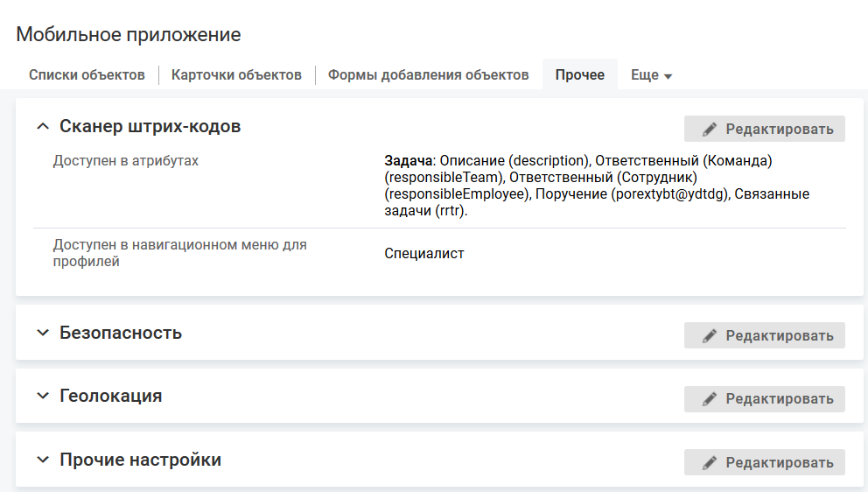Collapse the Сканер штрих-кодов section via chevron
The image size is (868, 492).
pyautogui.click(x=42, y=127)
